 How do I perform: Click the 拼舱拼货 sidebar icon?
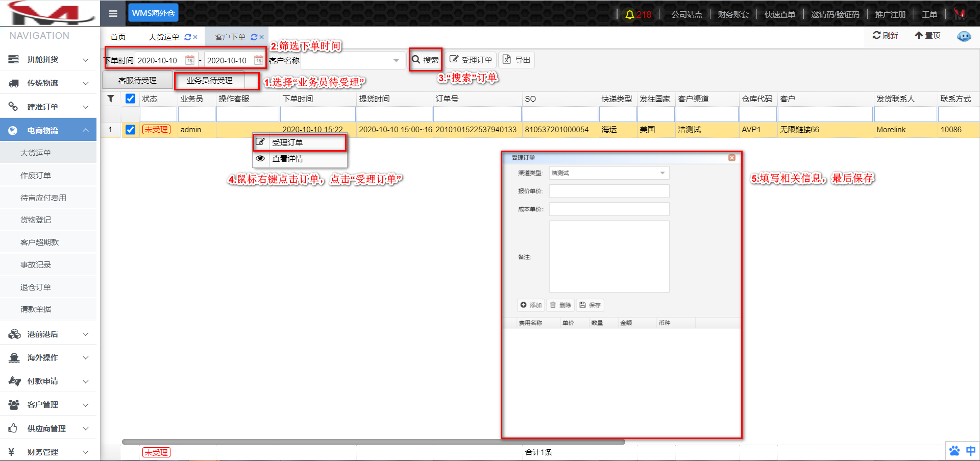14,60
